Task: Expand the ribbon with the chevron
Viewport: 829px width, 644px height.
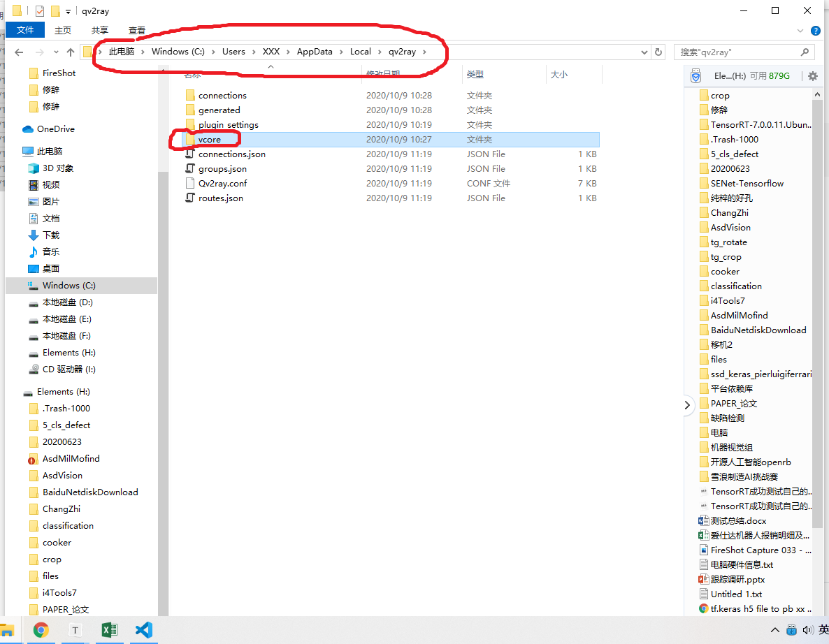Action: (x=801, y=31)
